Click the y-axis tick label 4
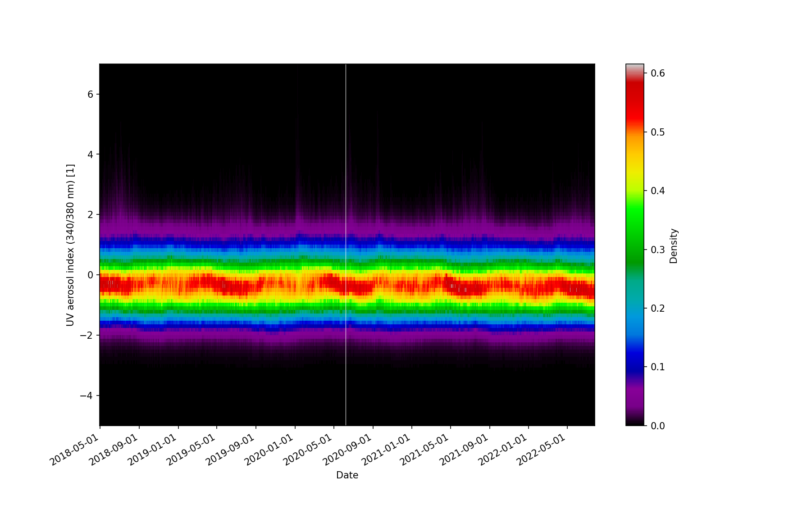798x532 pixels. point(90,155)
